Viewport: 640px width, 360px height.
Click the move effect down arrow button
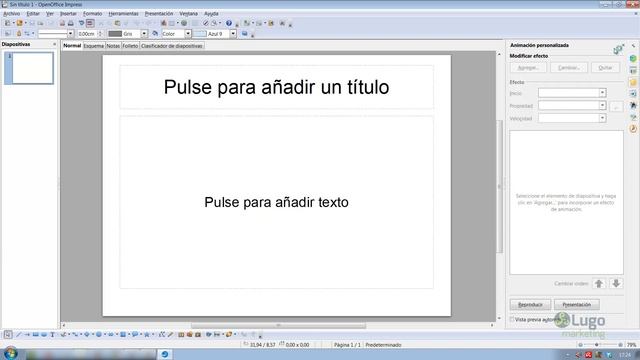click(616, 283)
